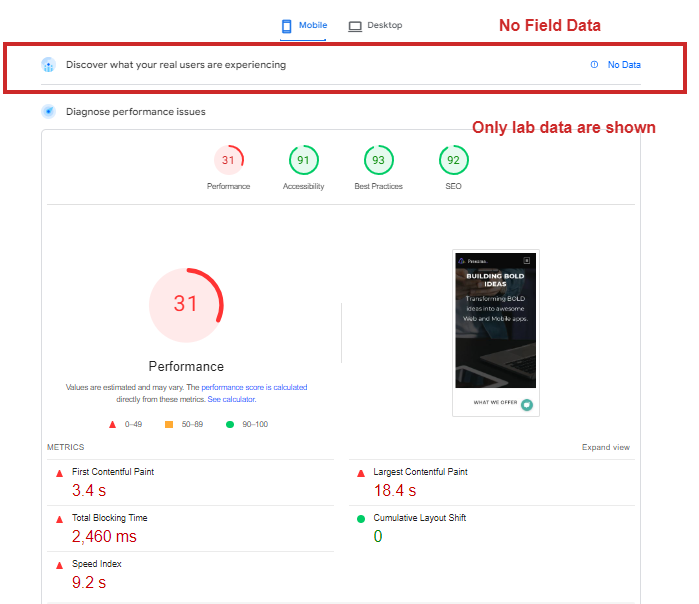Click the info icon beside No Data

point(594,65)
